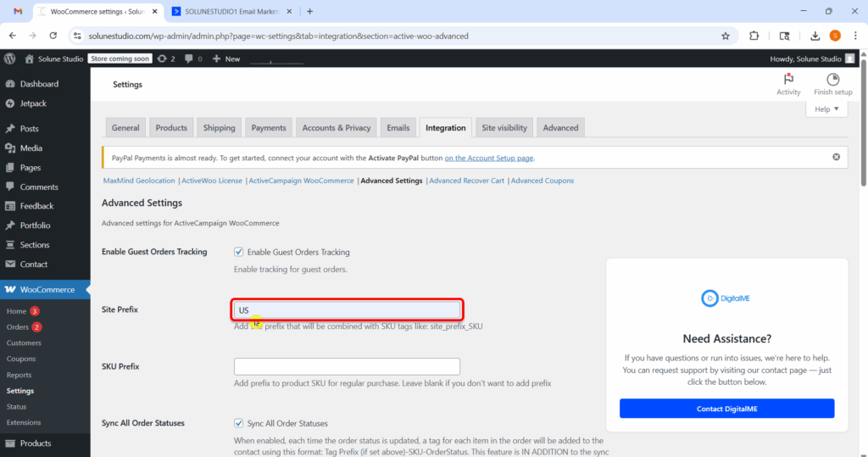Viewport: 868px width, 457px height.
Task: Click Store coming soon badge
Action: [x=120, y=59]
